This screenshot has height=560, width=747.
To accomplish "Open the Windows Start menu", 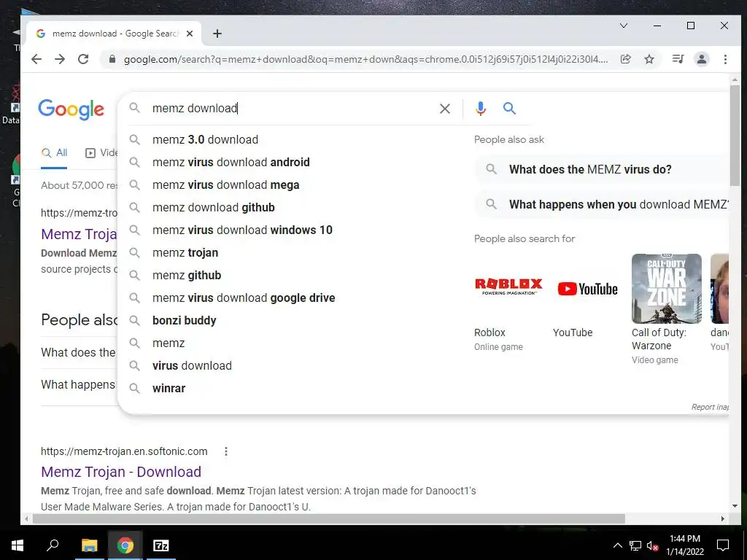I will tap(18, 545).
